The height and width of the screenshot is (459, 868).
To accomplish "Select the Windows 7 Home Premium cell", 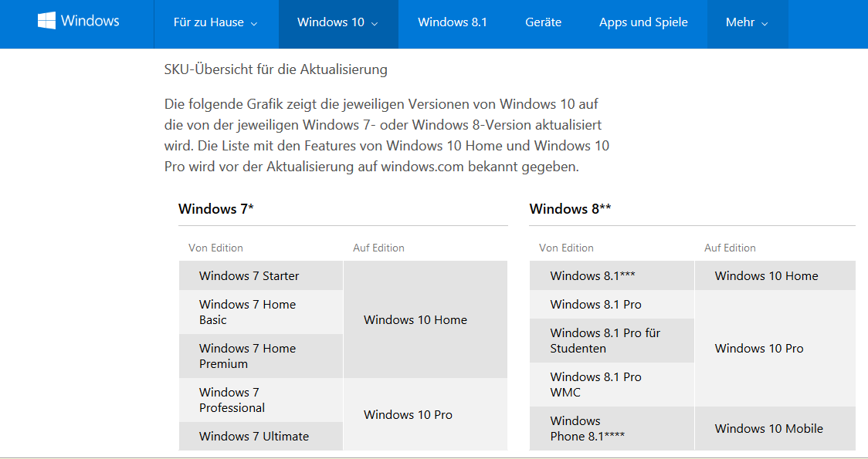I will point(261,356).
